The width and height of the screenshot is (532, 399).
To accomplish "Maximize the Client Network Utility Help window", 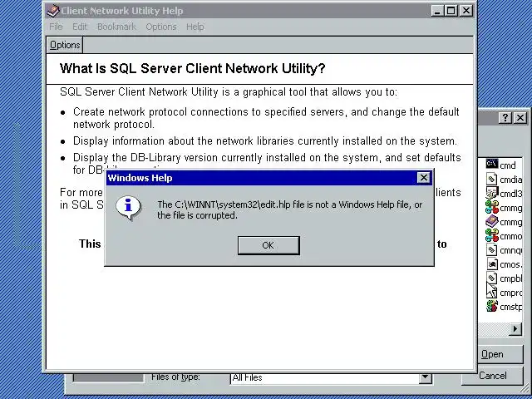I will click(x=451, y=11).
